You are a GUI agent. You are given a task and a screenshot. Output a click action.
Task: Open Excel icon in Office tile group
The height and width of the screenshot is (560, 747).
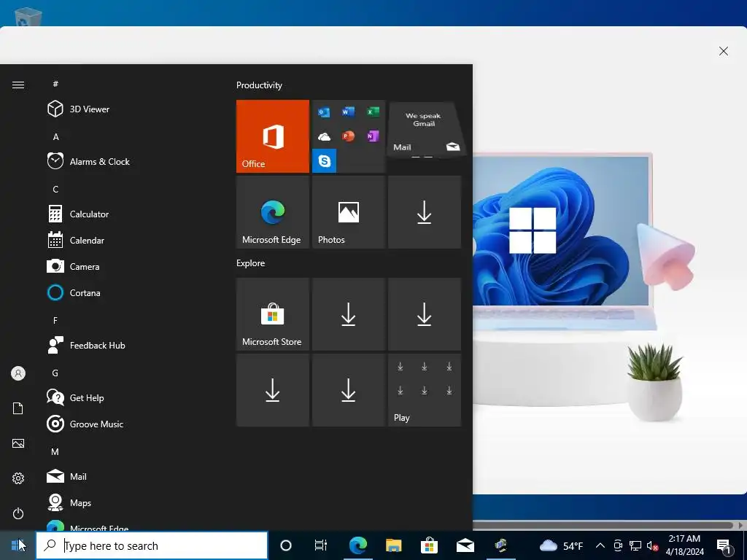pyautogui.click(x=373, y=112)
